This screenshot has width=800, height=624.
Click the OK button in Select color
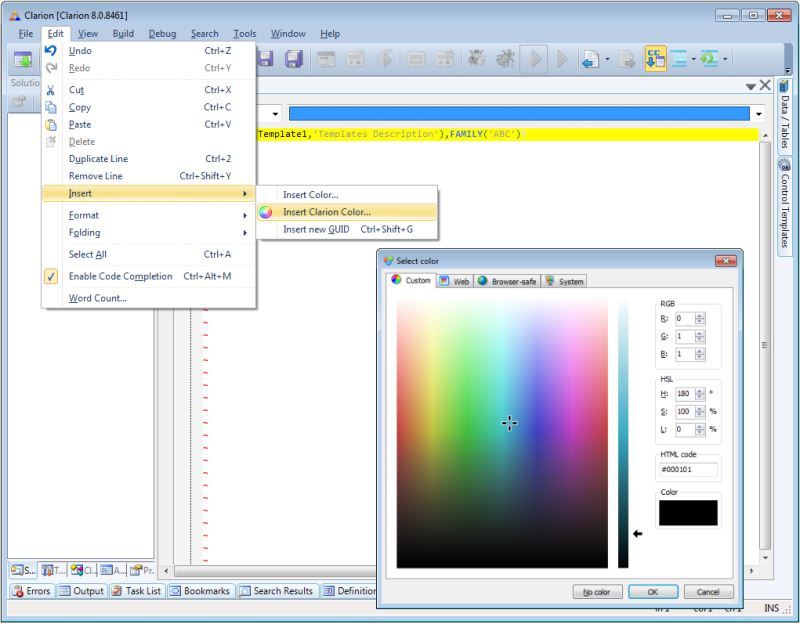coord(653,592)
